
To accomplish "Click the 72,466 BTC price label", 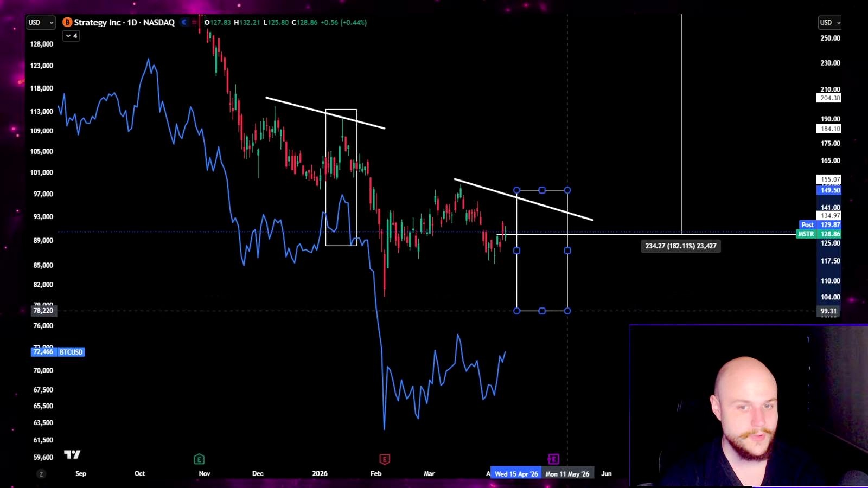I will (43, 352).
